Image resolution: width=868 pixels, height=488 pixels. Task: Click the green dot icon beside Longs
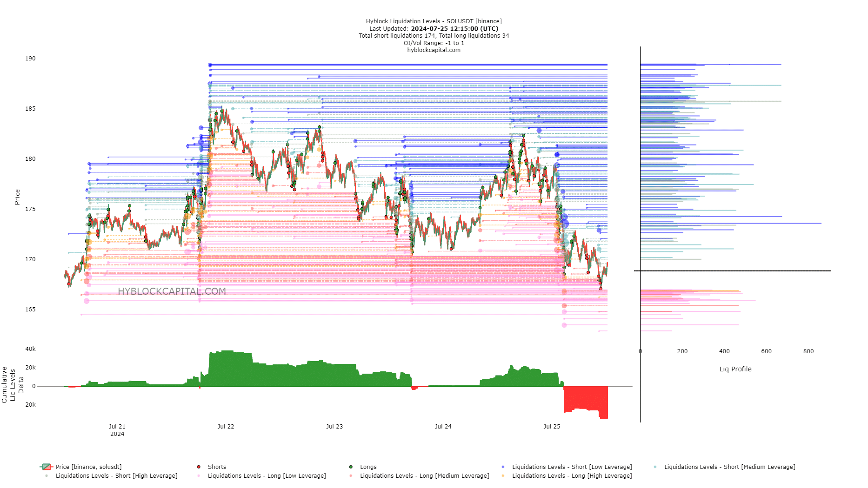coord(351,467)
